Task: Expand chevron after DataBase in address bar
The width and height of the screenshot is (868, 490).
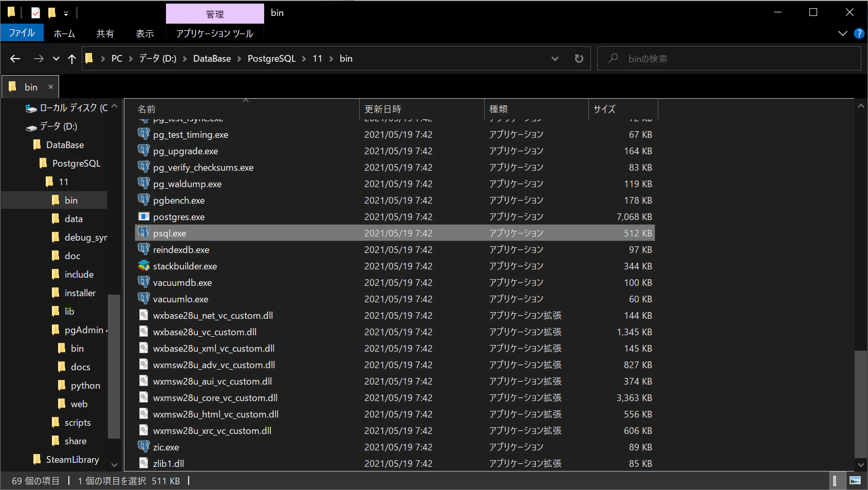Action: (x=239, y=59)
